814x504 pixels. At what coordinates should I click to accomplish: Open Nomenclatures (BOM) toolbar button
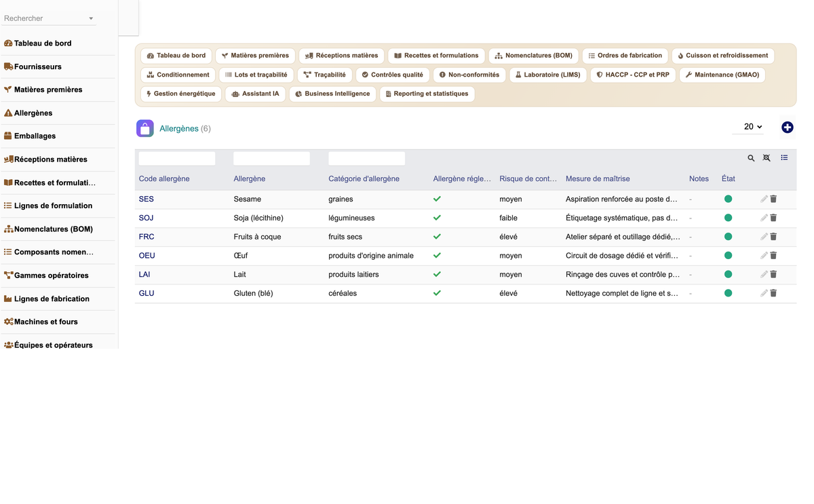[x=533, y=56]
